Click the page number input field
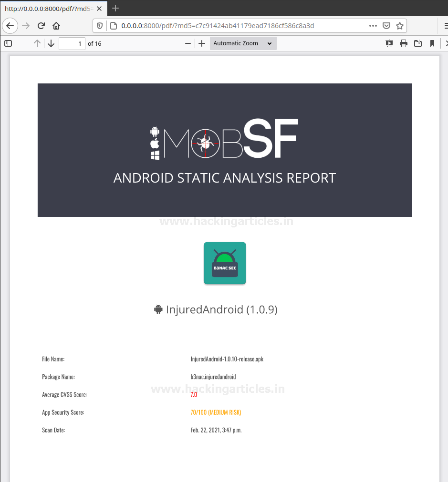 tap(72, 43)
